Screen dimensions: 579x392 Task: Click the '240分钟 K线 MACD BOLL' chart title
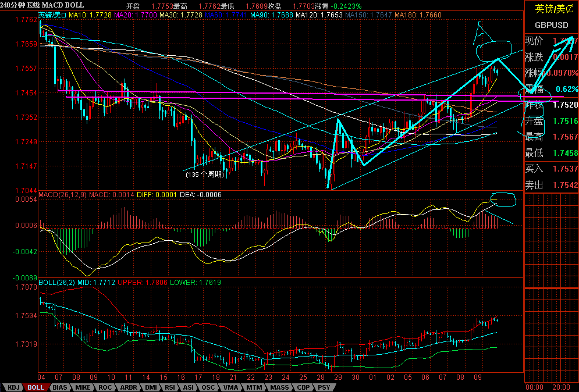point(42,5)
